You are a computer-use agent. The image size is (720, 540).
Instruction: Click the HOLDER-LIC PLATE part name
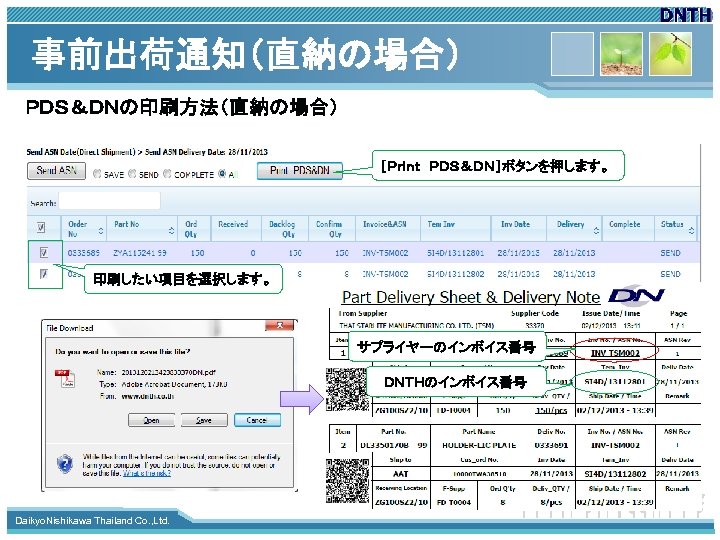[479, 445]
